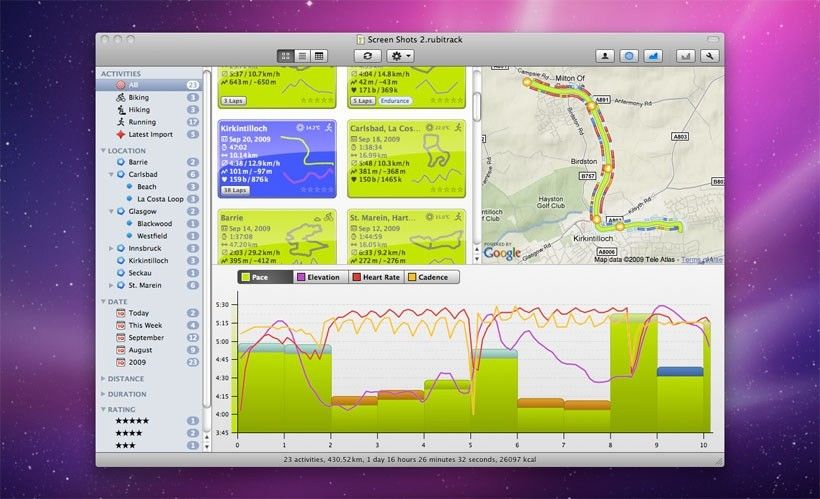
Task: Switch to the list view
Action: (302, 56)
